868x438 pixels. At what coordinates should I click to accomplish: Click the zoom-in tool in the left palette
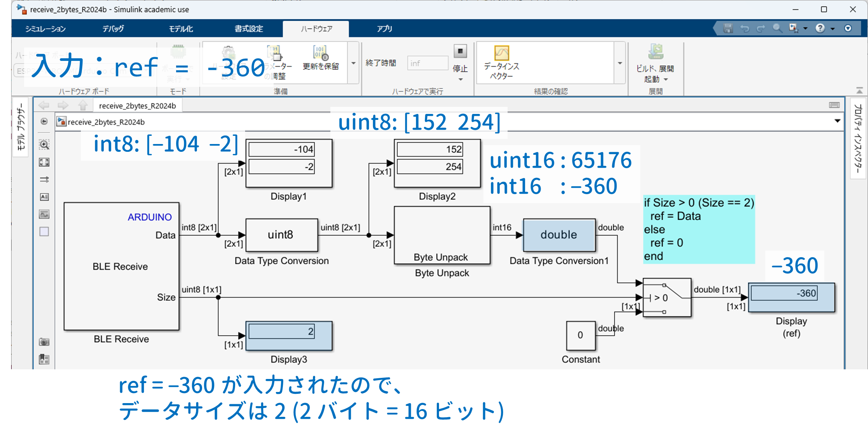tap(44, 145)
